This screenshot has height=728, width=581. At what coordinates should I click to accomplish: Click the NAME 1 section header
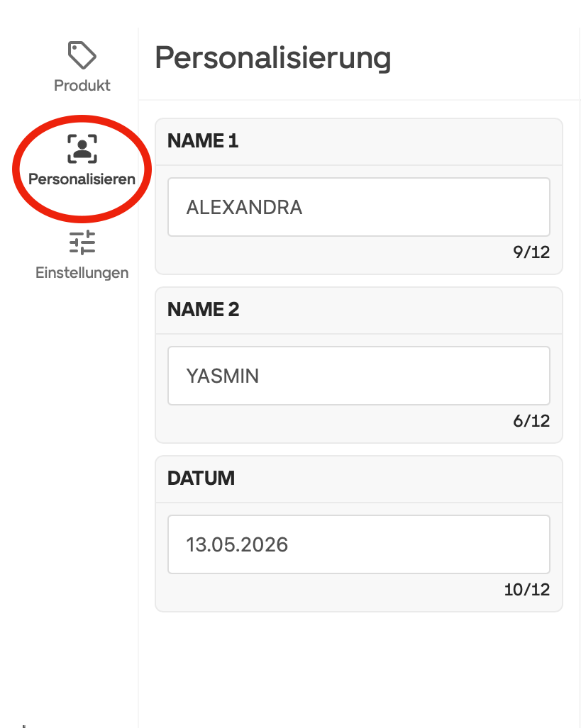point(203,141)
